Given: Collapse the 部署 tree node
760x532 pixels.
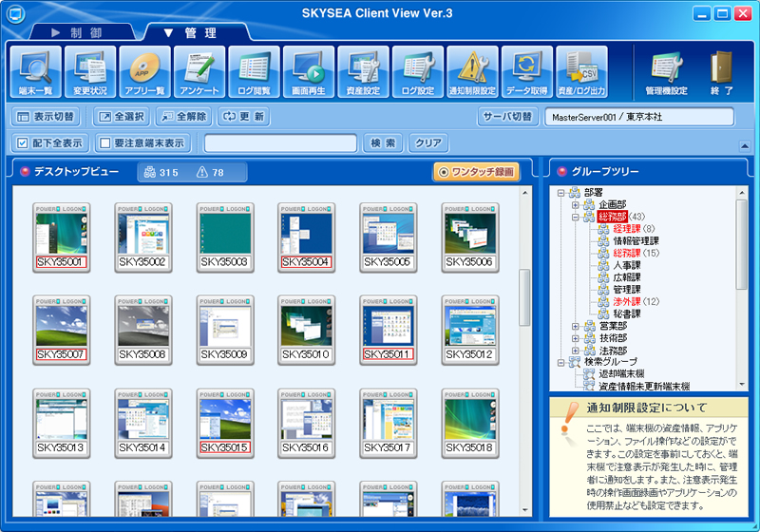Looking at the screenshot, I should (x=560, y=193).
